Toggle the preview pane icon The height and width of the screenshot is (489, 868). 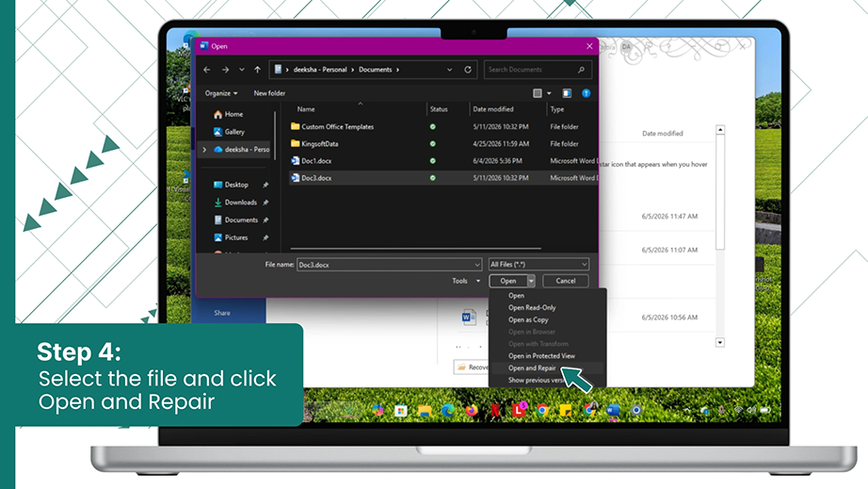click(567, 93)
